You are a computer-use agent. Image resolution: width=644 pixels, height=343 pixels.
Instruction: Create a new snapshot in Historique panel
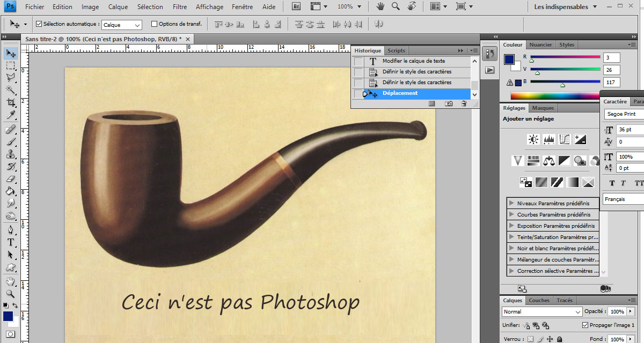pyautogui.click(x=449, y=103)
